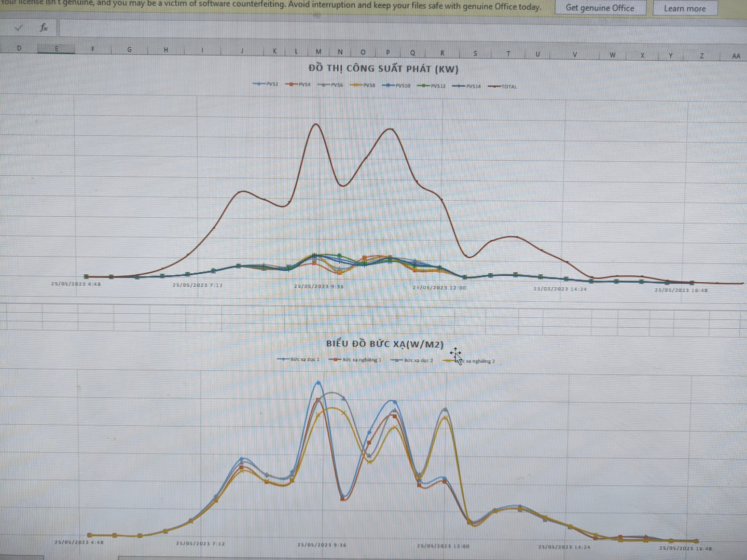The image size is (747, 560).
Task: Select the Bức xạ nghiêng 1 legend entry
Action: click(355, 360)
